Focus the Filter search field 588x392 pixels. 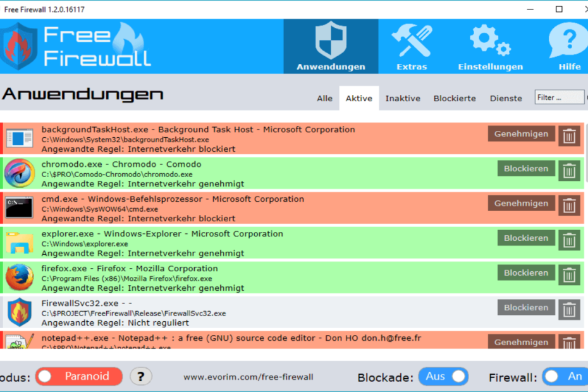[x=559, y=97]
